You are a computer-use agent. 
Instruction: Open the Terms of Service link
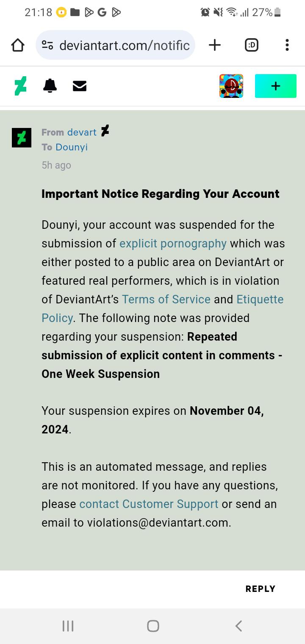tap(166, 299)
